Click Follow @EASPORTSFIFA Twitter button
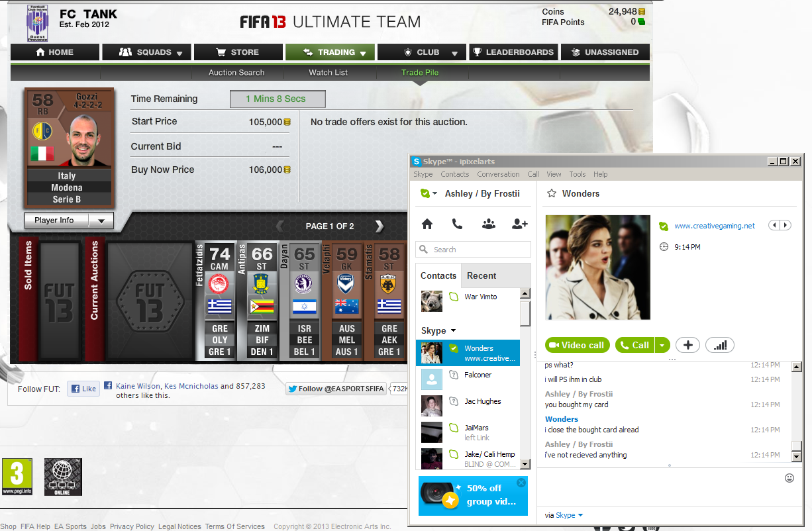Image resolution: width=812 pixels, height=531 pixels. pos(336,389)
